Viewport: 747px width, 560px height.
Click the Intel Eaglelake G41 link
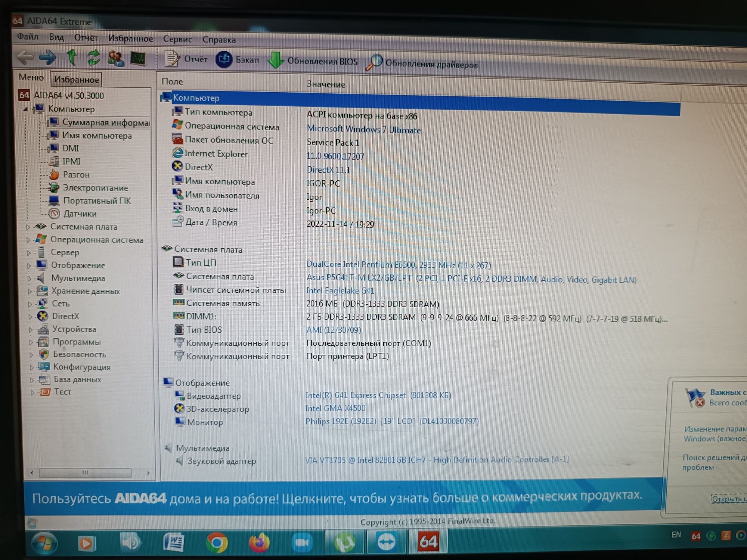[x=340, y=290]
